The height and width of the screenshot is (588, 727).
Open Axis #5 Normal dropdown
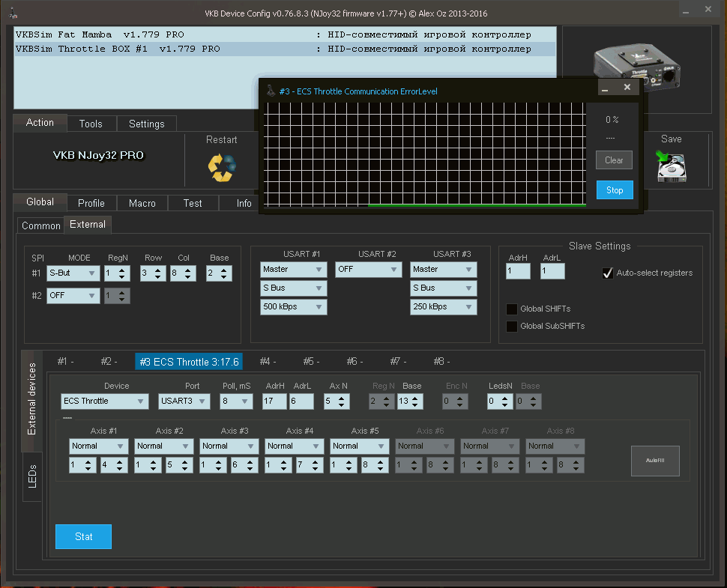[359, 446]
